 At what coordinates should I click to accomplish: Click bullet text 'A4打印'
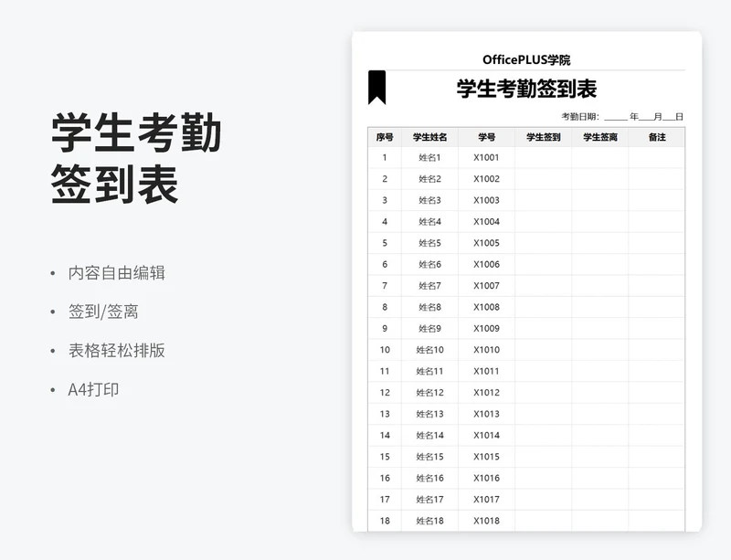[93, 390]
